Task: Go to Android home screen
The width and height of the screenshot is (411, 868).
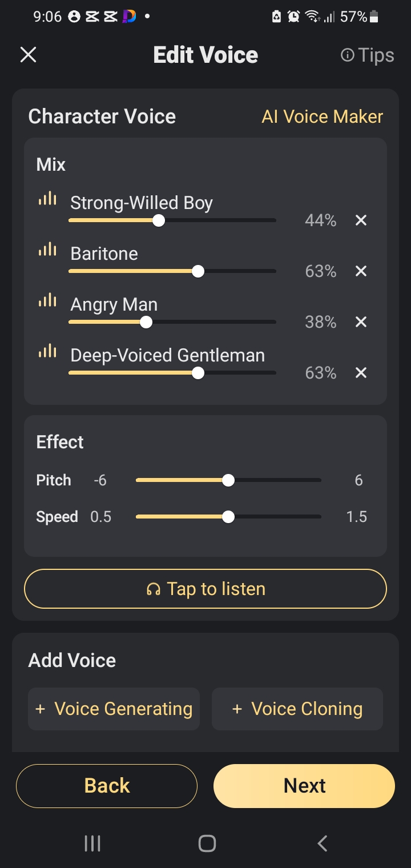Action: tap(207, 843)
